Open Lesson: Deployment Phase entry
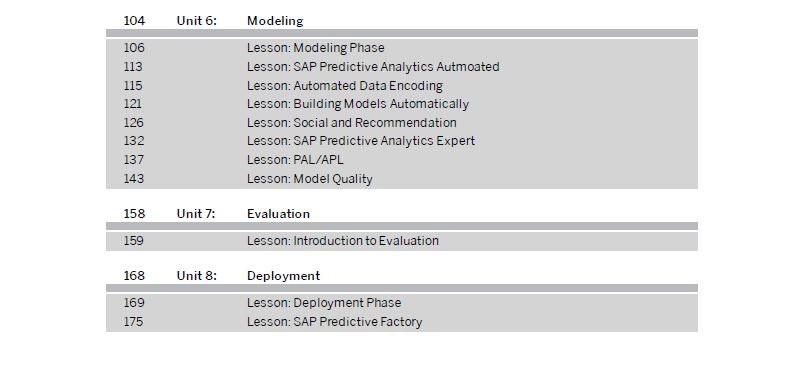804x372 pixels. tap(324, 303)
